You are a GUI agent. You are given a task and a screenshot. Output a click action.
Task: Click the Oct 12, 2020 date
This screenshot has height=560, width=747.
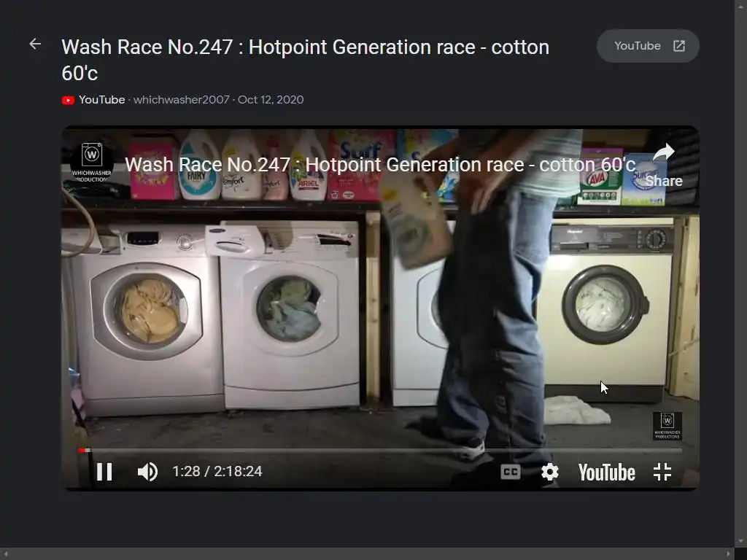click(271, 99)
